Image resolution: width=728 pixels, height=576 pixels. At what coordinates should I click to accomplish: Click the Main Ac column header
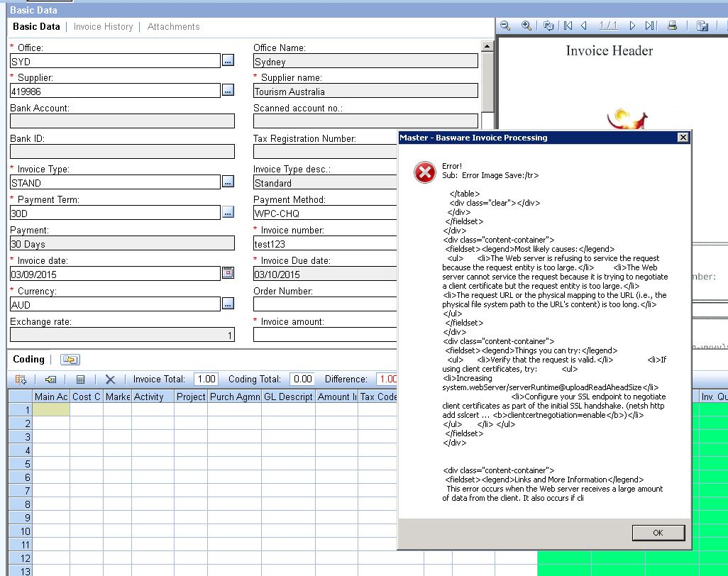point(51,397)
